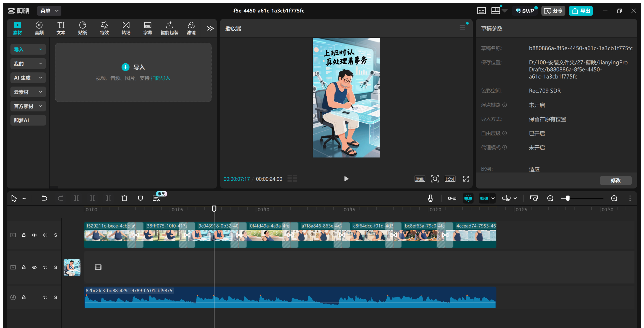This screenshot has height=328, width=644.
Task: Expand the 菜单 menu dropdown
Action: pyautogui.click(x=49, y=11)
